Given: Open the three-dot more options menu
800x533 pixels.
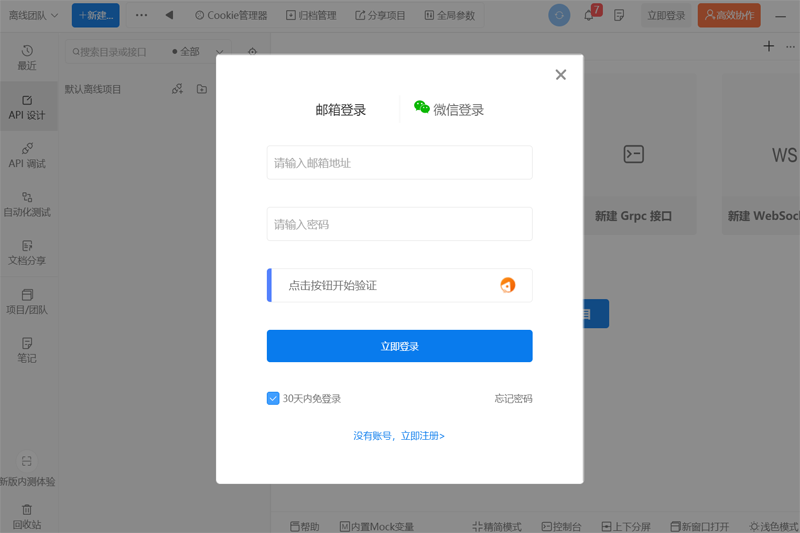Looking at the screenshot, I should pyautogui.click(x=141, y=16).
